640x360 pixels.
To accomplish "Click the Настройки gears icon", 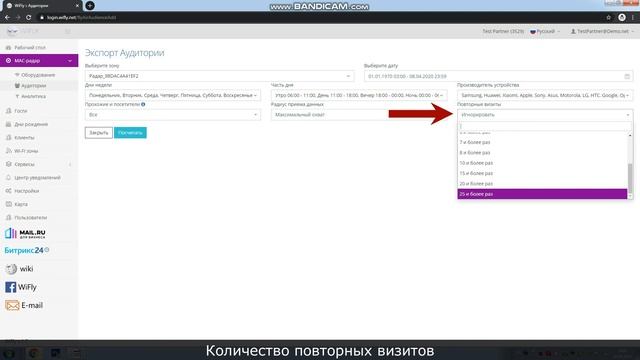I will [8, 191].
